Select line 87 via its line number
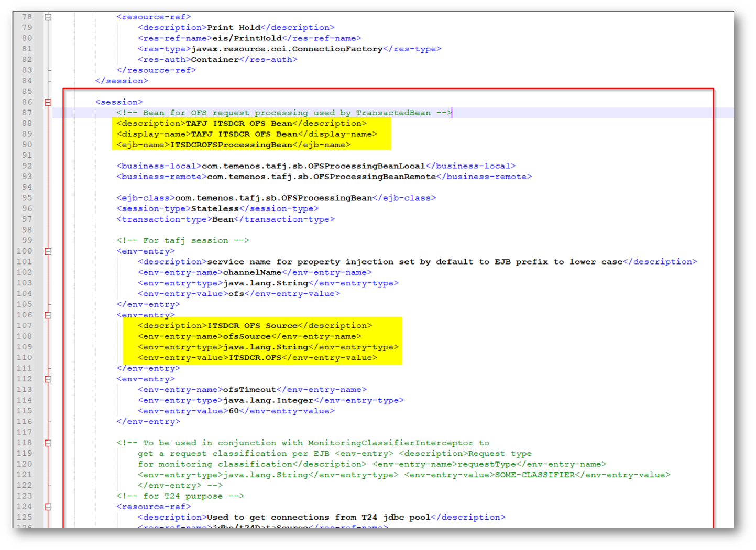Image resolution: width=756 pixels, height=550 pixels. 27,113
